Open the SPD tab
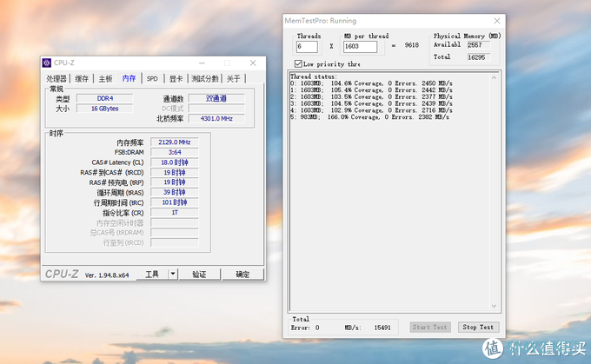591x364 pixels. click(152, 78)
